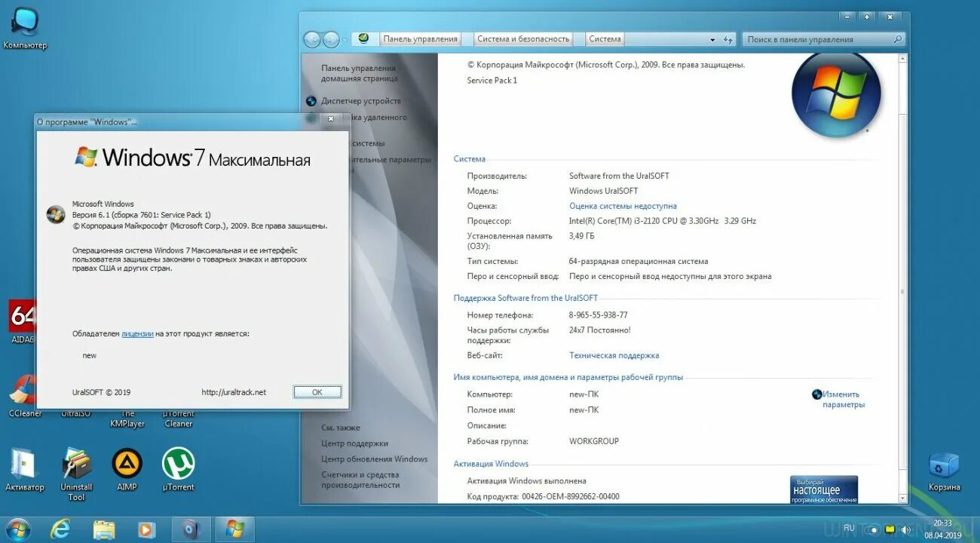The image size is (980, 543).
Task: Open Оценка системы недоступна link
Action: 623,206
